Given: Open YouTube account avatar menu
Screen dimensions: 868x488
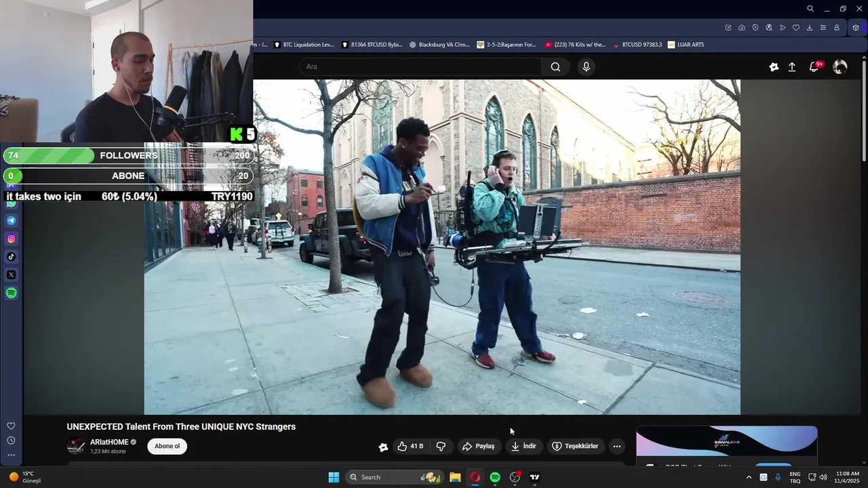Looking at the screenshot, I should point(840,66).
